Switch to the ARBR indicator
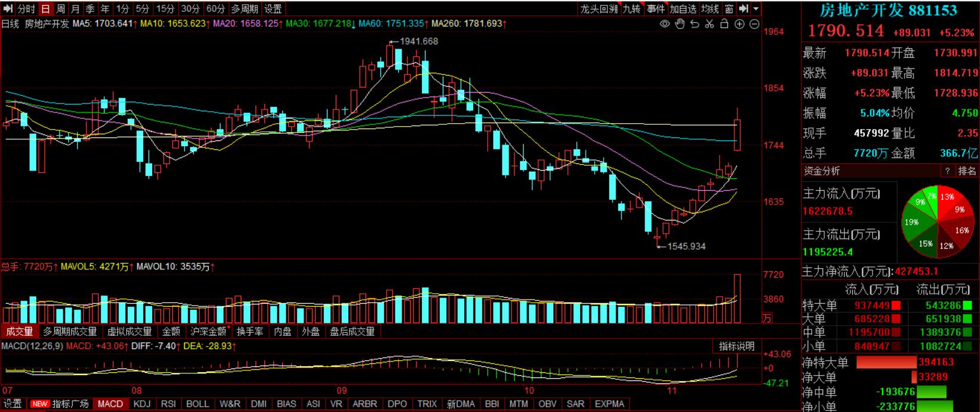The height and width of the screenshot is (412, 980). (365, 404)
